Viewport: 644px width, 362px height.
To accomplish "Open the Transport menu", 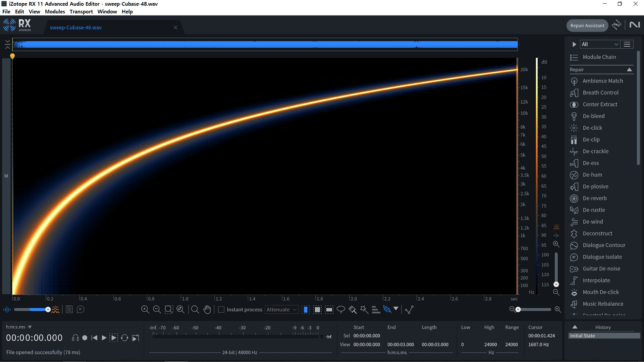I will [x=81, y=11].
